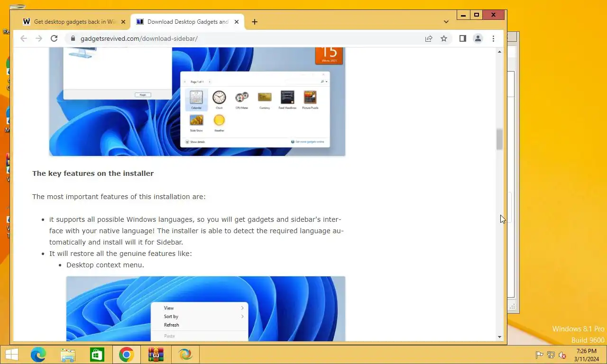Click the gadgets gallery screenshot image

(197, 101)
